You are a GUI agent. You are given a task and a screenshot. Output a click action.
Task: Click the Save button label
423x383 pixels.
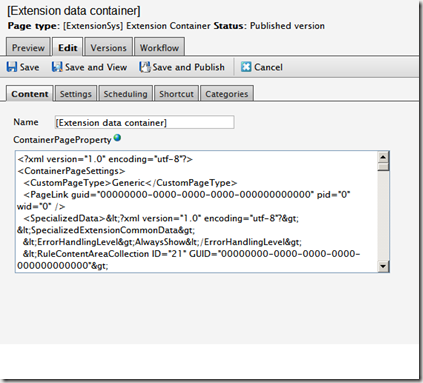pyautogui.click(x=29, y=67)
